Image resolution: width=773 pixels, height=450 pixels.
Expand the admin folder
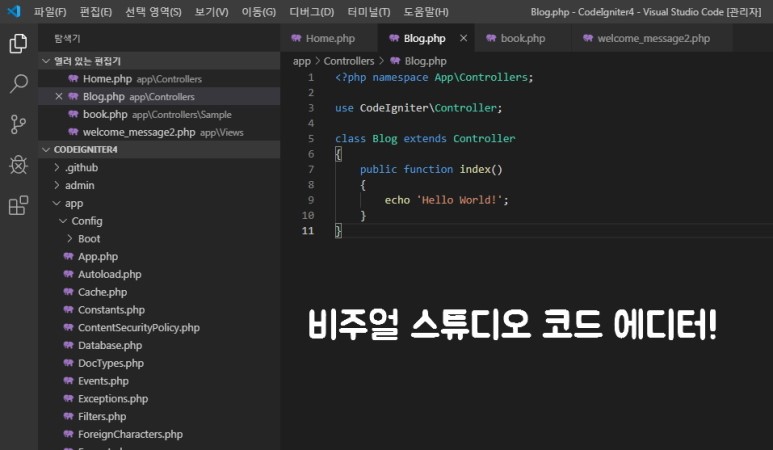coord(159,185)
